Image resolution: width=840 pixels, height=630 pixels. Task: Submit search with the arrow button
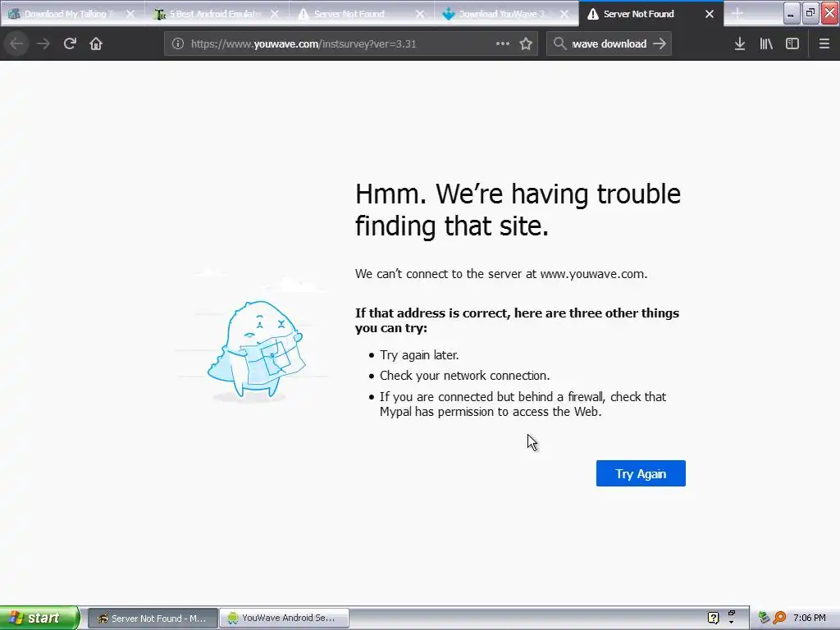[x=660, y=44]
